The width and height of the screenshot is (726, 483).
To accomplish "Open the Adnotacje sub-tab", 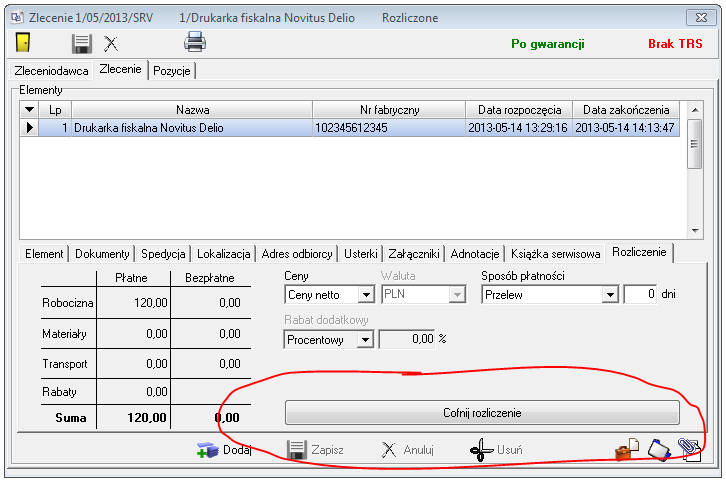I will [x=475, y=254].
